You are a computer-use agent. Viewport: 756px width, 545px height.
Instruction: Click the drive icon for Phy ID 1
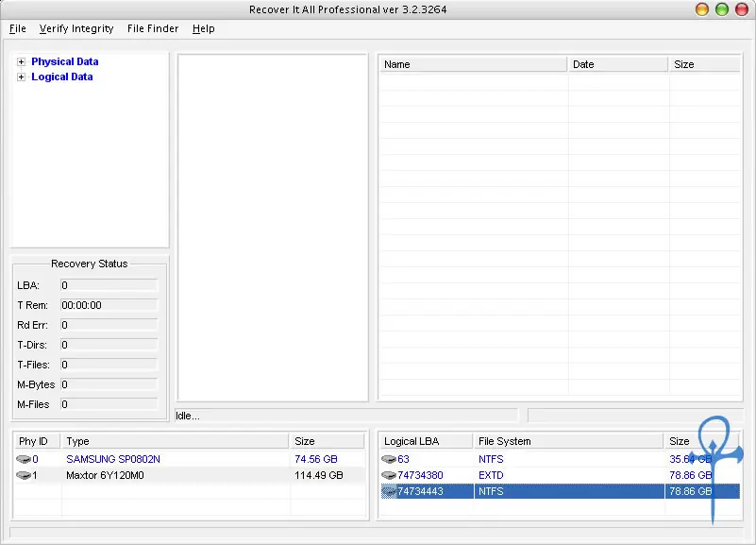coord(24,475)
